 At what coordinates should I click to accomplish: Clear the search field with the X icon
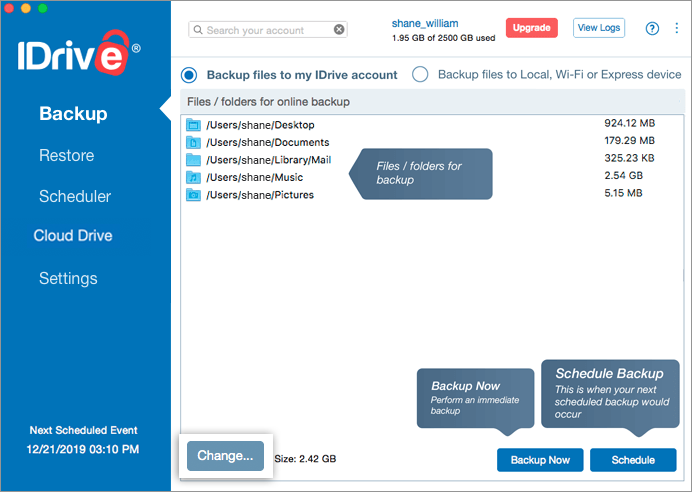pyautogui.click(x=339, y=30)
